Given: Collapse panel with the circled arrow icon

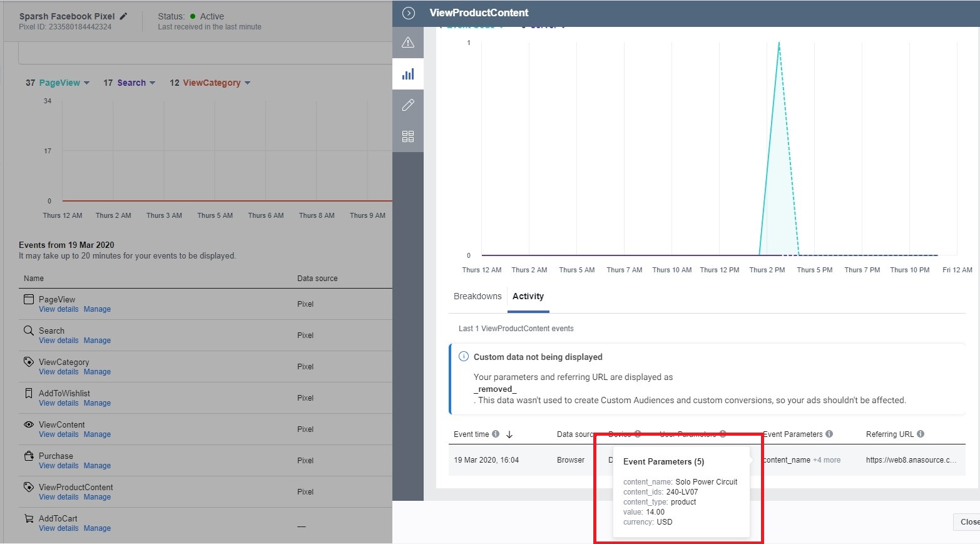Looking at the screenshot, I should [409, 13].
